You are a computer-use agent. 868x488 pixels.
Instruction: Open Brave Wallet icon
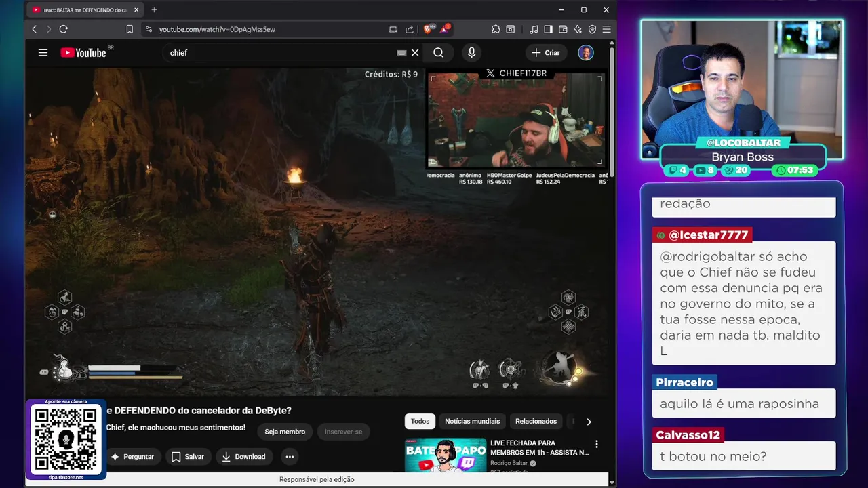click(x=563, y=29)
